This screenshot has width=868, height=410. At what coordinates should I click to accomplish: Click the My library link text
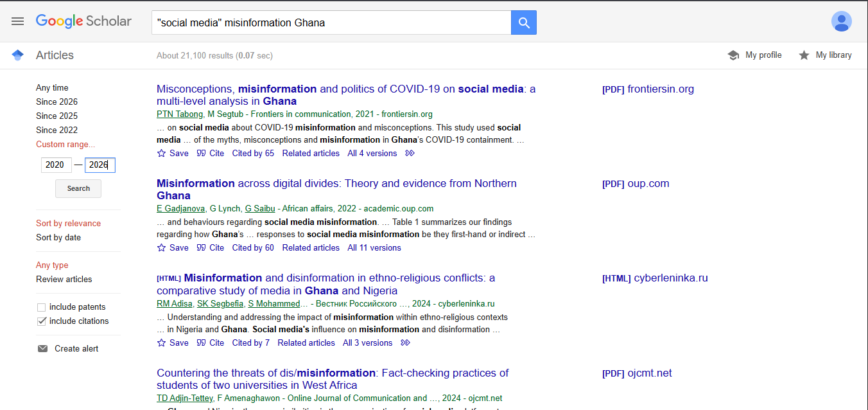pyautogui.click(x=833, y=55)
